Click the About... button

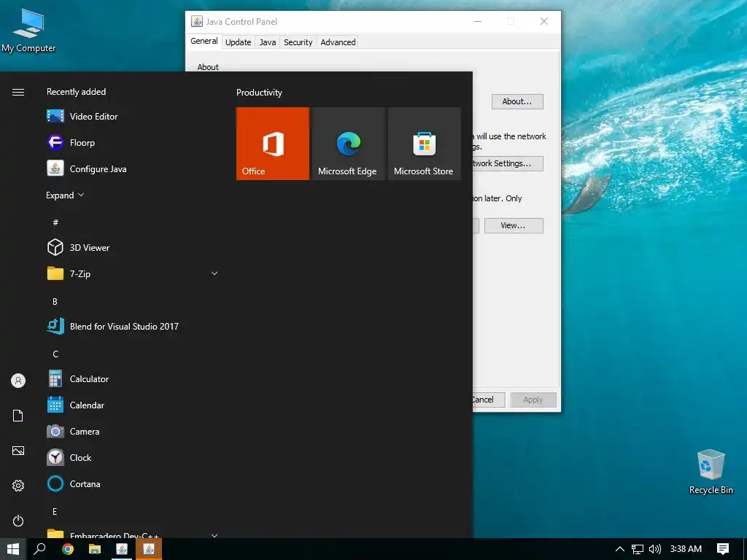[517, 101]
